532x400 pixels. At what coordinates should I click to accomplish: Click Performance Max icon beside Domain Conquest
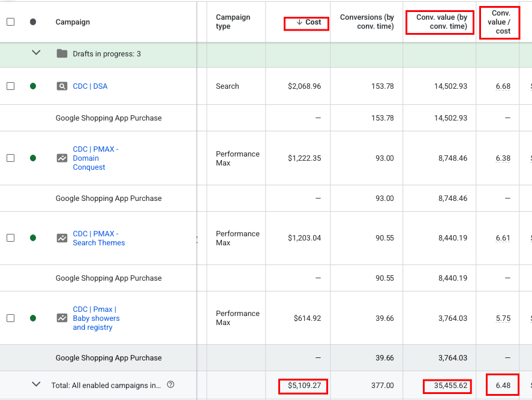tap(62, 158)
